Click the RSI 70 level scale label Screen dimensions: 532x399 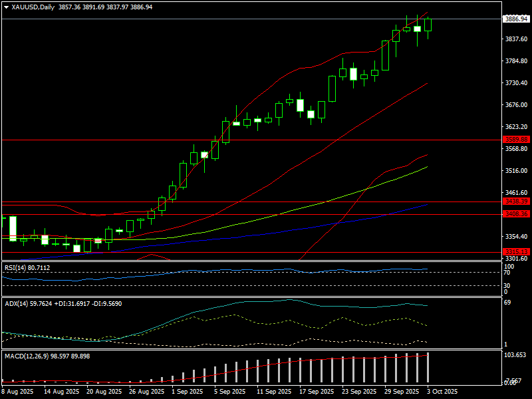(x=507, y=273)
